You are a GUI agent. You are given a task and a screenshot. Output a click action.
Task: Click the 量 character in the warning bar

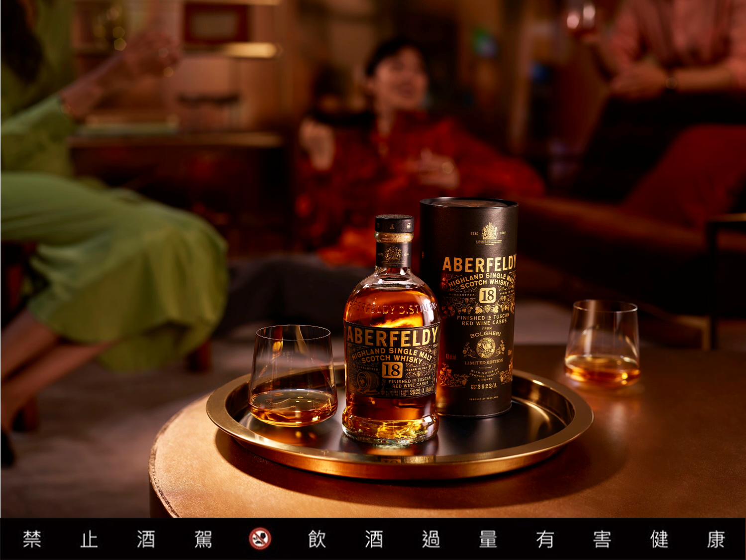point(488,539)
